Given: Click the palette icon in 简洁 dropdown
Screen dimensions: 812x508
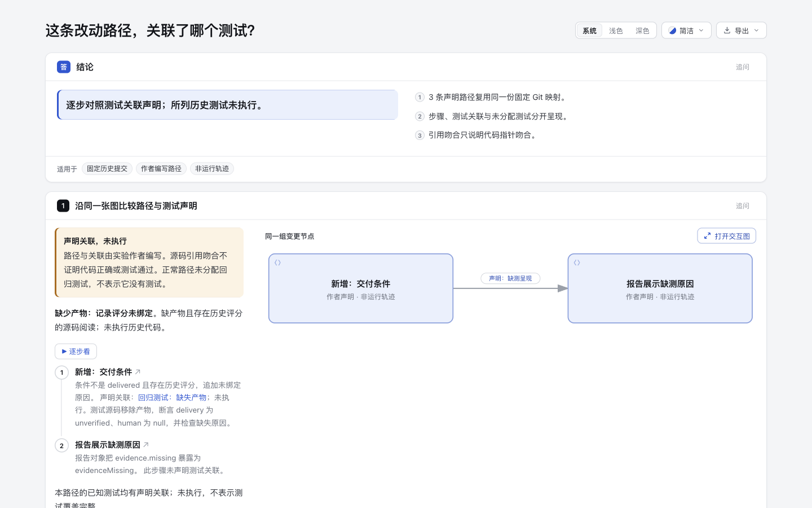Looking at the screenshot, I should (x=672, y=30).
